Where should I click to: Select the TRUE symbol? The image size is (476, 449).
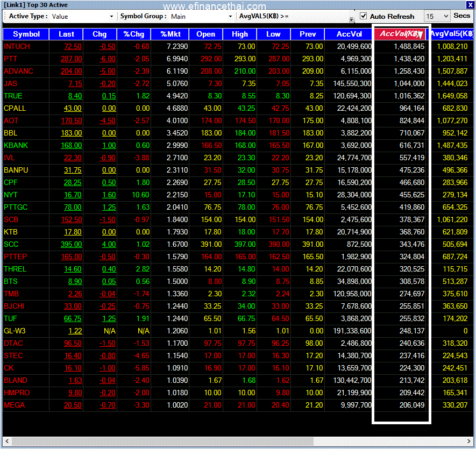[x=13, y=96]
